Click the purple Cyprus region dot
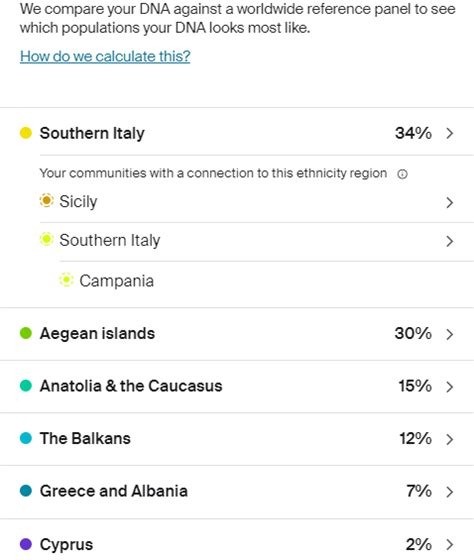Viewport: 474px width, 560px height. pos(26,544)
